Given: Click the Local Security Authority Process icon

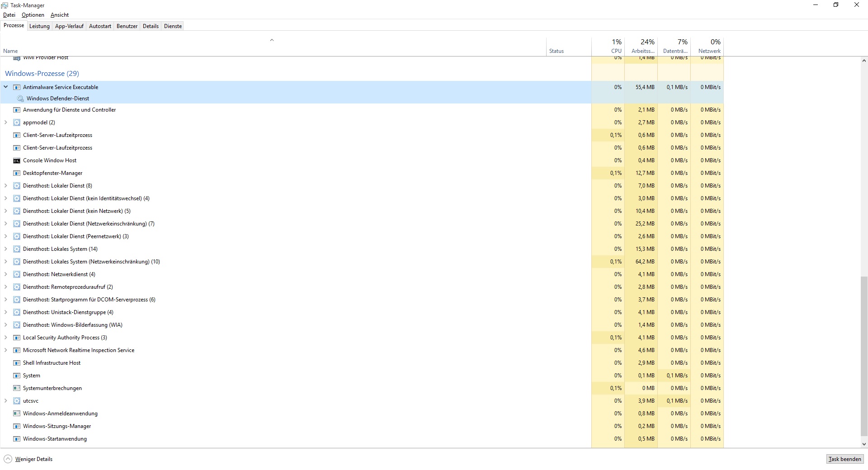Looking at the screenshot, I should 17,338.
